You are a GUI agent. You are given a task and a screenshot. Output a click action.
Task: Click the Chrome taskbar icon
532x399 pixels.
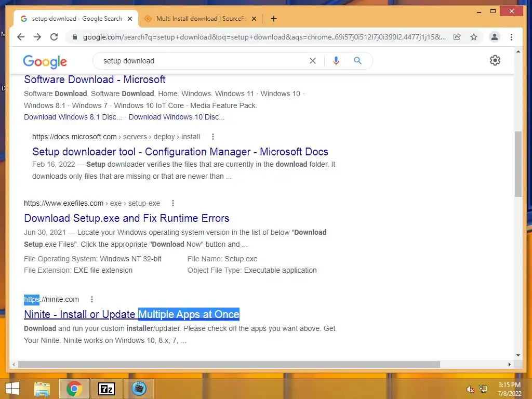point(74,389)
